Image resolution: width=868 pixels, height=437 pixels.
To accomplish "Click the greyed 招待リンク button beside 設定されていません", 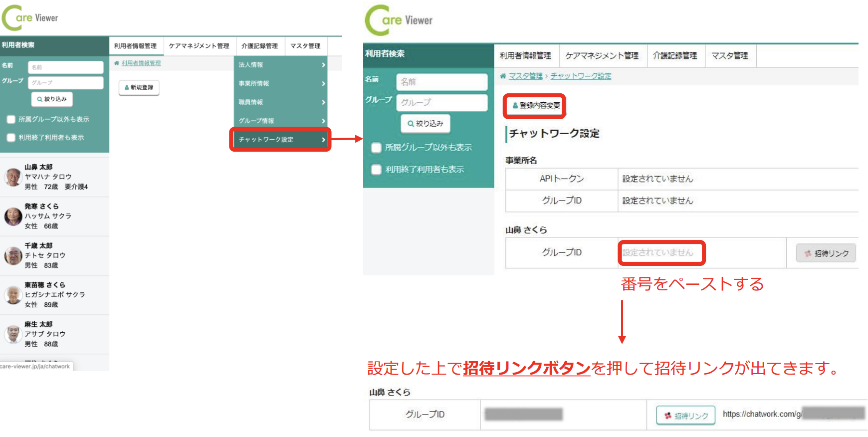I will pyautogui.click(x=826, y=253).
